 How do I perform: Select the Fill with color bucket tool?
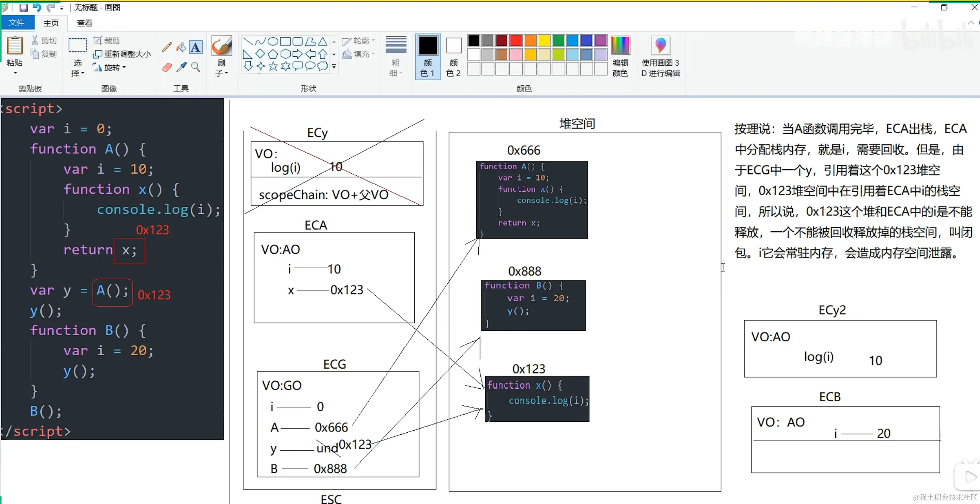[x=181, y=47]
